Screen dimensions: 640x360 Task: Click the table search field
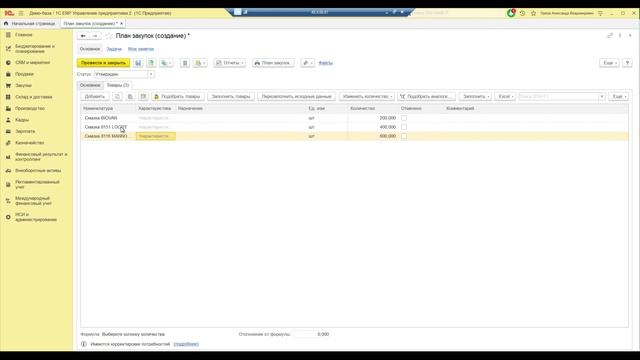(x=558, y=97)
